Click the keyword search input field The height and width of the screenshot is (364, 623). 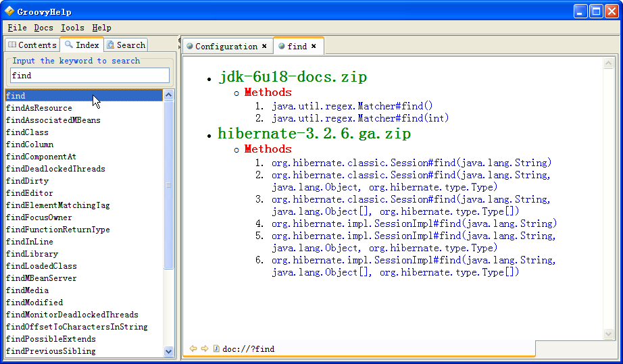tap(89, 76)
